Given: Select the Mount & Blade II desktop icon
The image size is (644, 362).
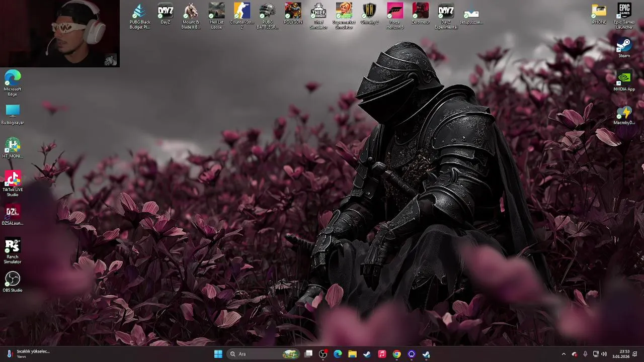Looking at the screenshot, I should point(191,16).
